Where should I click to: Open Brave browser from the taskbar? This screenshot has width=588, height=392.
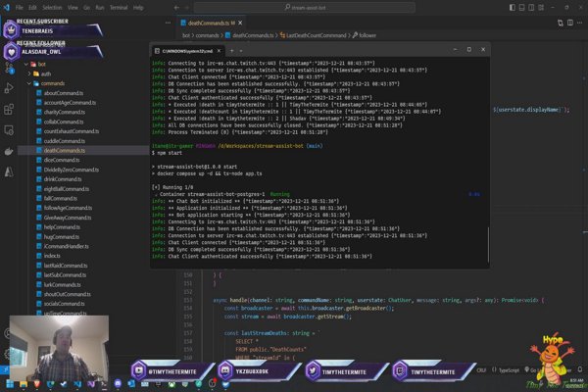tap(37, 384)
